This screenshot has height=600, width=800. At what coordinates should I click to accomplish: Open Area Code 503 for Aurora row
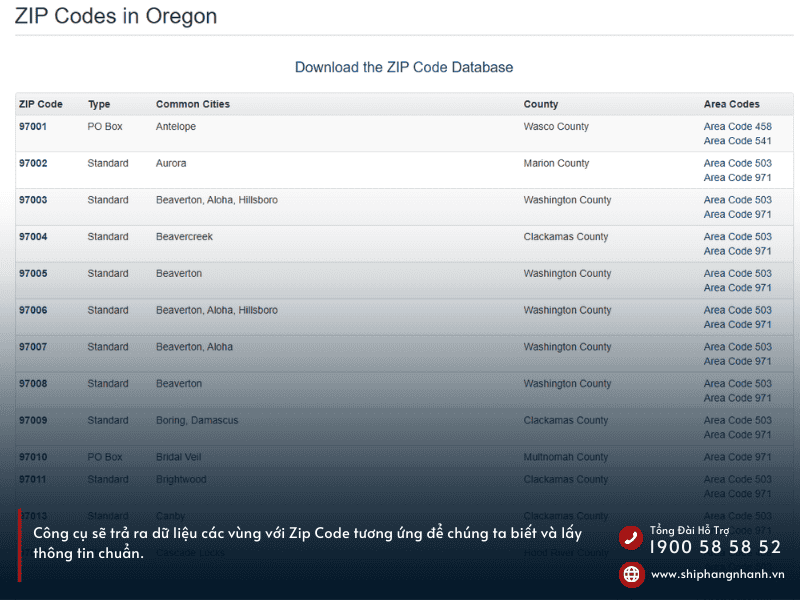click(737, 164)
